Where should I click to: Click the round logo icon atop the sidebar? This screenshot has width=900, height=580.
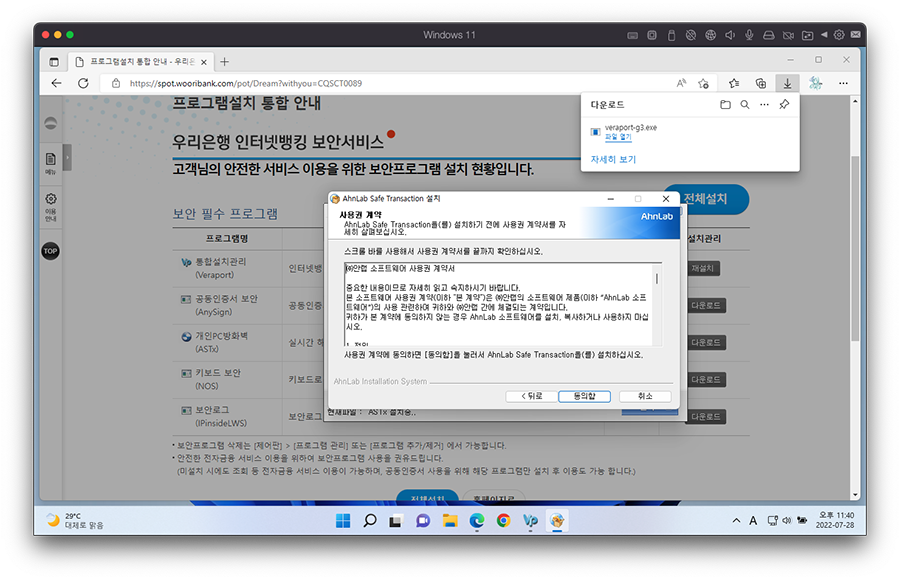tap(51, 123)
